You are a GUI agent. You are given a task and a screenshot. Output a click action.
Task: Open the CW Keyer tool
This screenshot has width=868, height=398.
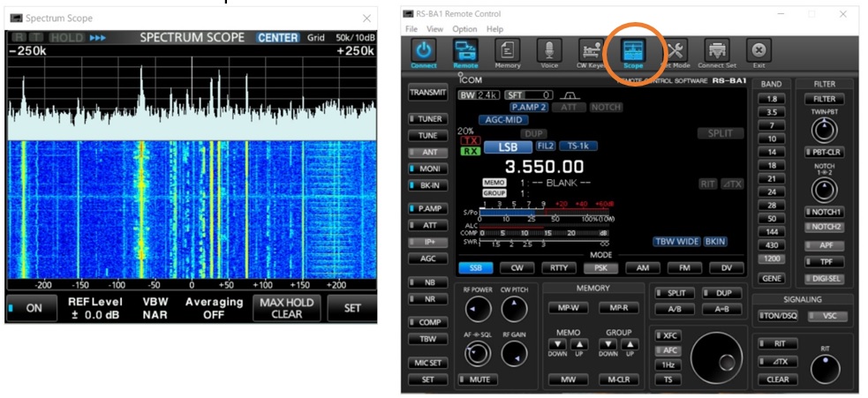[591, 52]
